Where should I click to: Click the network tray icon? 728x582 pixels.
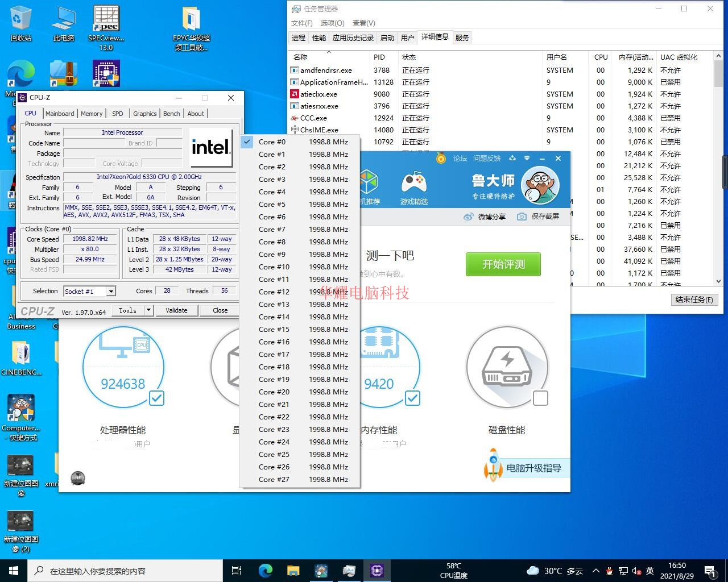pyautogui.click(x=623, y=571)
